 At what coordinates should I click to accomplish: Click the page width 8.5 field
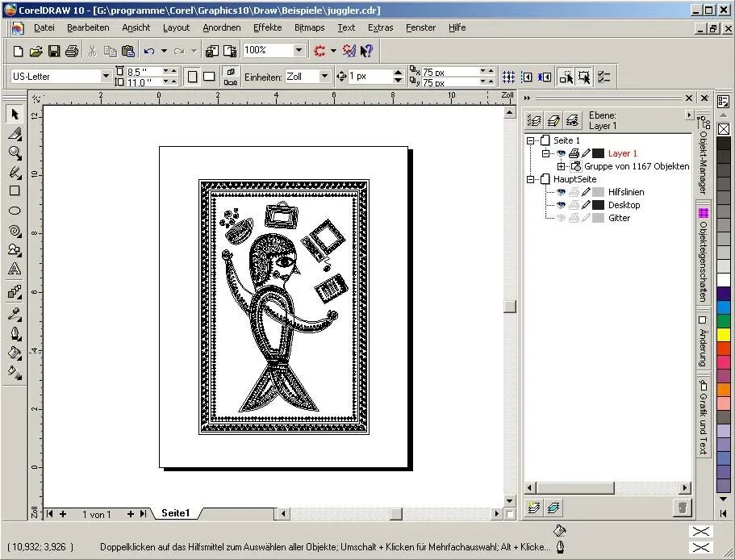tap(144, 71)
